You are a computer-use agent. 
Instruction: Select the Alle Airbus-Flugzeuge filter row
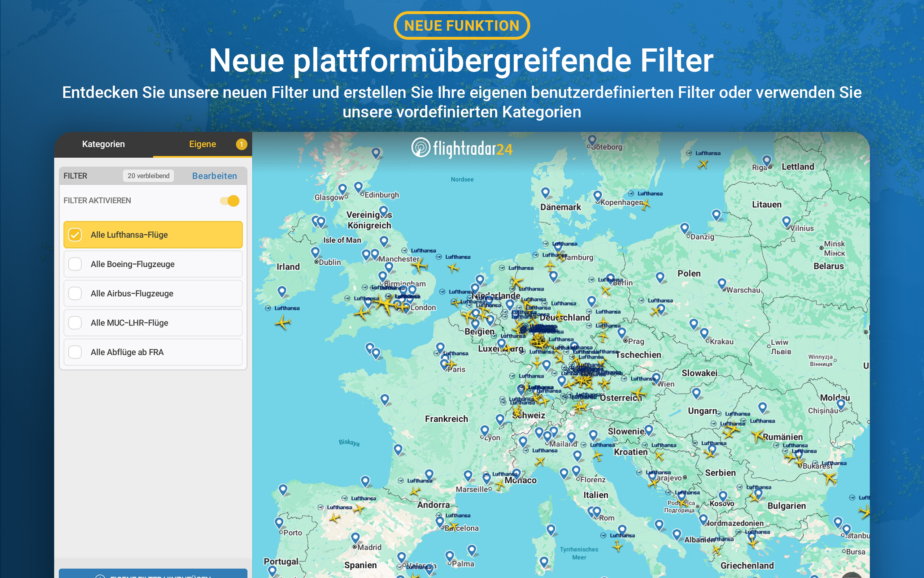coord(153,294)
